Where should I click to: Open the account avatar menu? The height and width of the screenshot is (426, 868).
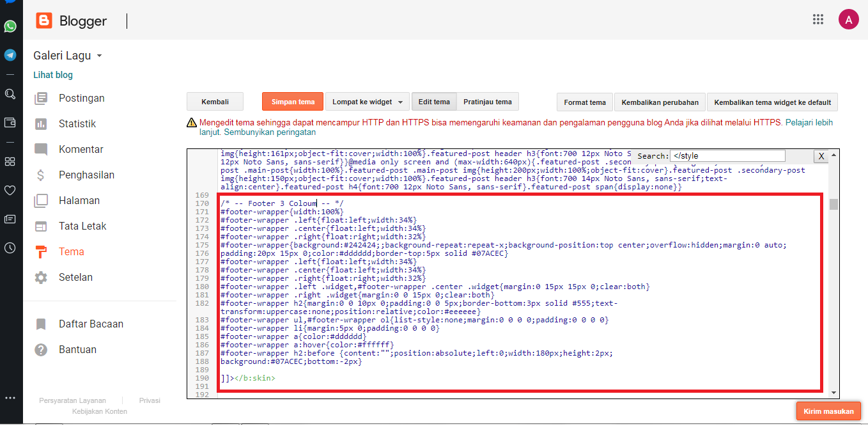[x=848, y=19]
